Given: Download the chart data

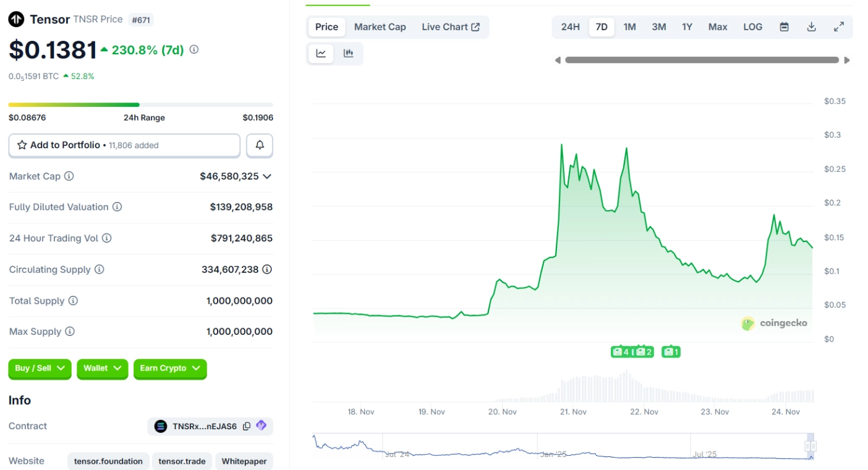Looking at the screenshot, I should pos(812,27).
